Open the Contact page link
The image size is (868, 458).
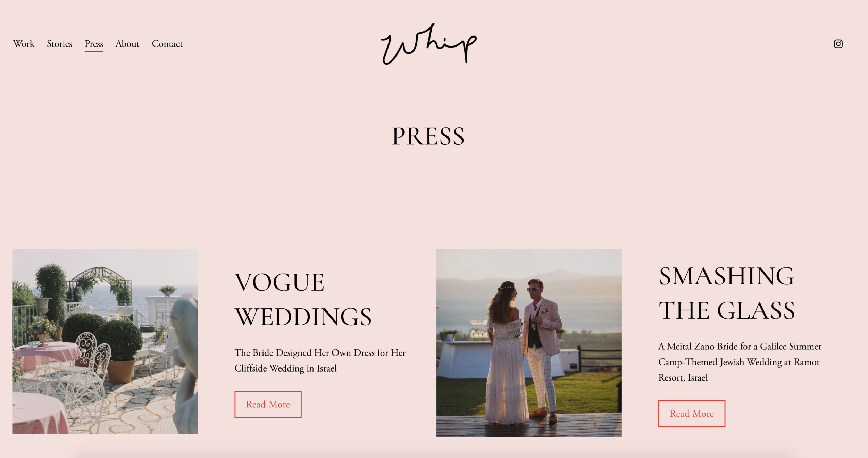(x=167, y=44)
